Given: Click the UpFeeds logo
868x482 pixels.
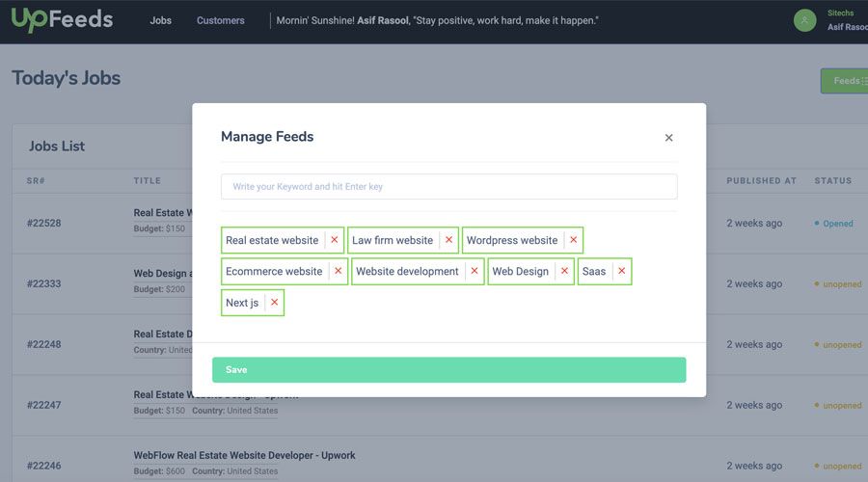Looking at the screenshot, I should (62, 19).
